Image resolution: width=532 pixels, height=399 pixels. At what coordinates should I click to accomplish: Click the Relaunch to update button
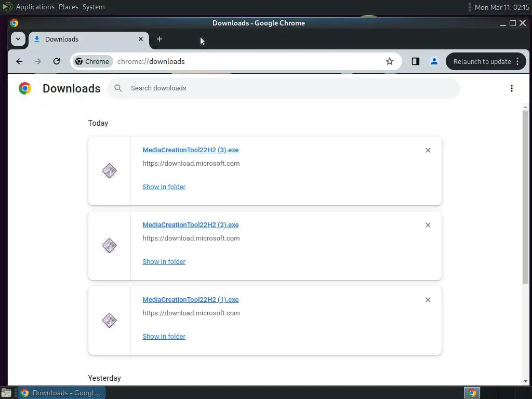coord(486,61)
